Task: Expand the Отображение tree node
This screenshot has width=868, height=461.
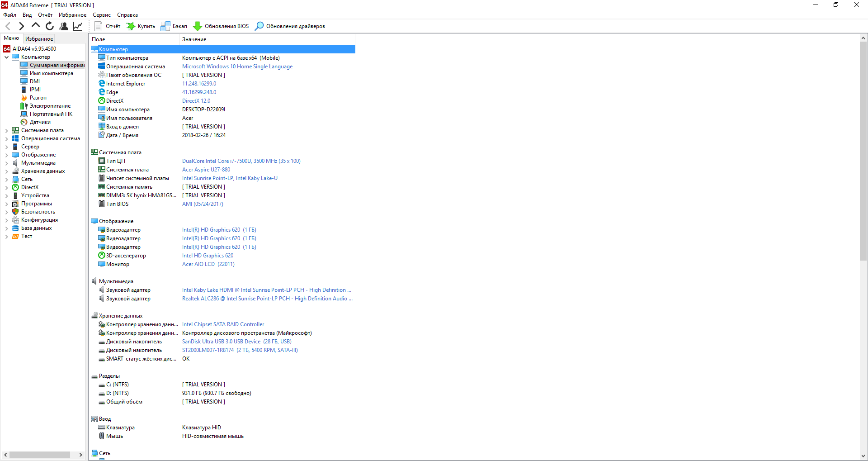Action: (7, 155)
